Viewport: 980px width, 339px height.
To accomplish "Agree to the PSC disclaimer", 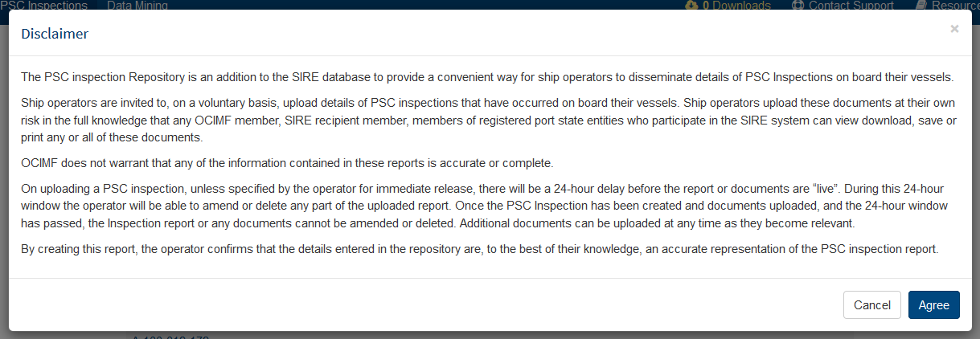I will click(x=934, y=304).
